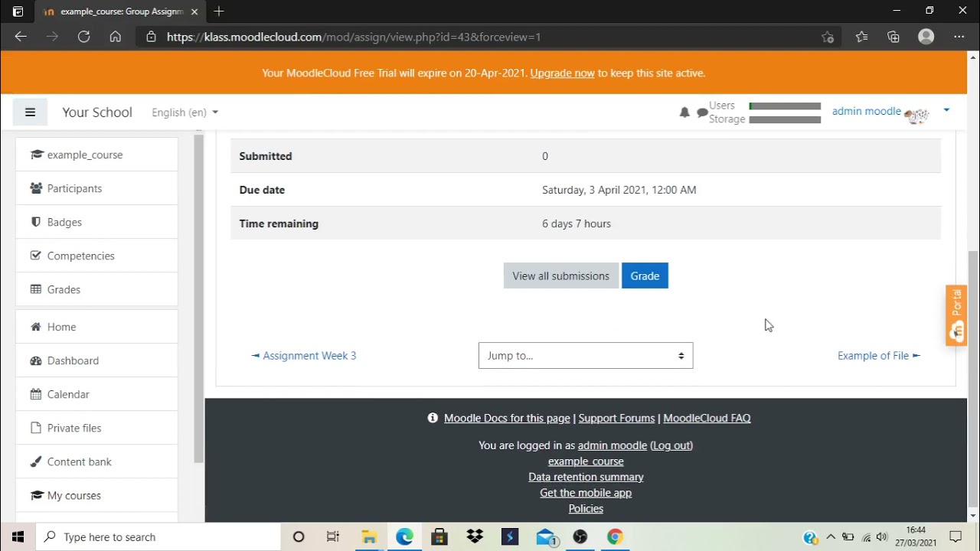980x551 pixels.
Task: Click the Your School site name
Action: [x=97, y=112]
